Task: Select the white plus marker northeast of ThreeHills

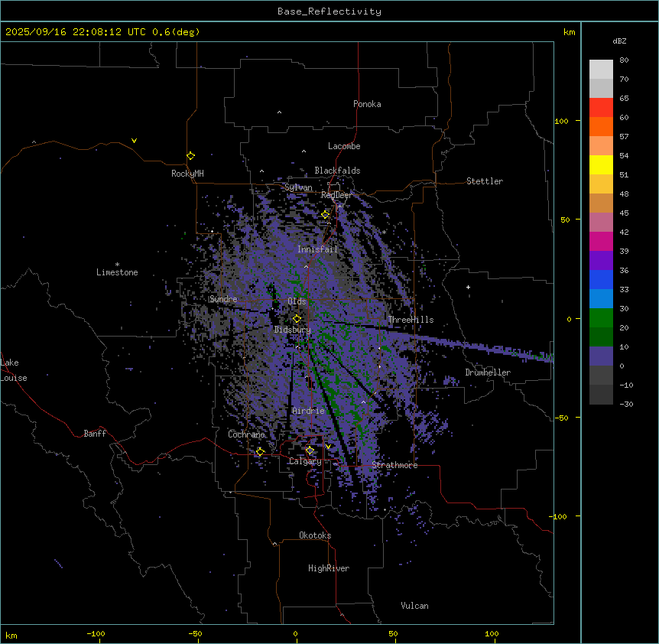Action: coord(469,287)
